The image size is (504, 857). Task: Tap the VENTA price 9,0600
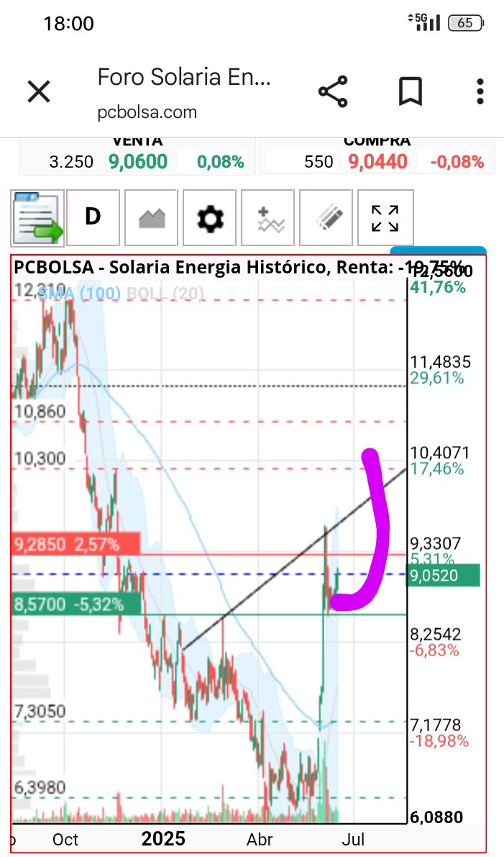[x=137, y=162]
